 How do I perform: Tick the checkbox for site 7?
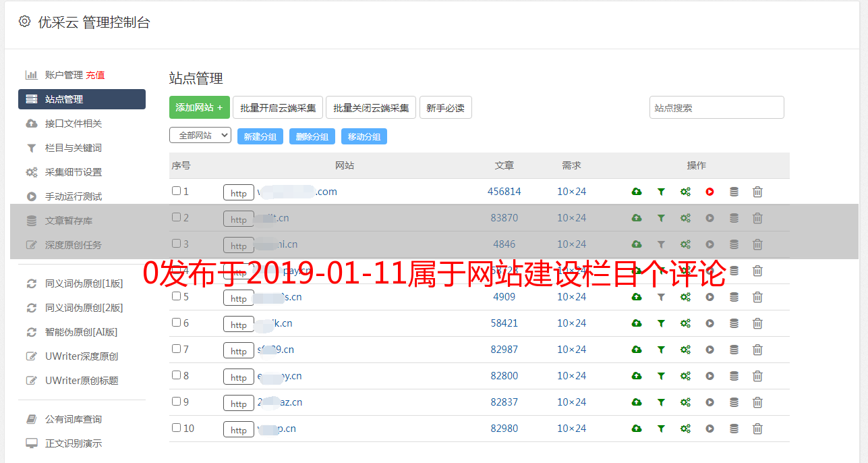point(176,349)
